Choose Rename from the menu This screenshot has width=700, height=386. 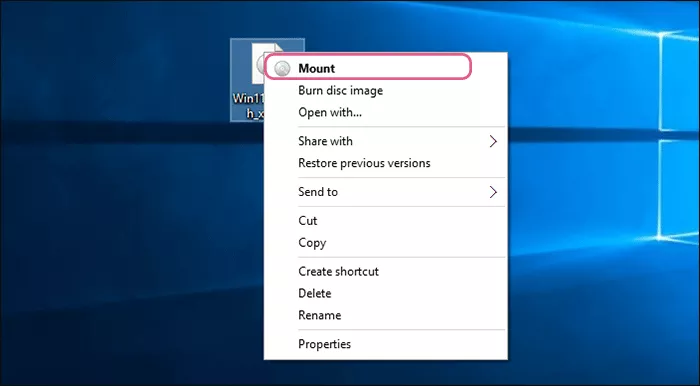point(386,315)
